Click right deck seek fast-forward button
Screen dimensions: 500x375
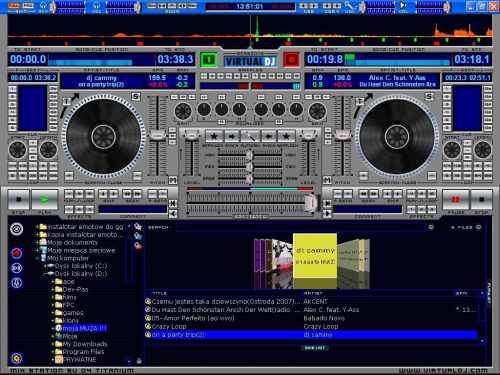point(374,194)
